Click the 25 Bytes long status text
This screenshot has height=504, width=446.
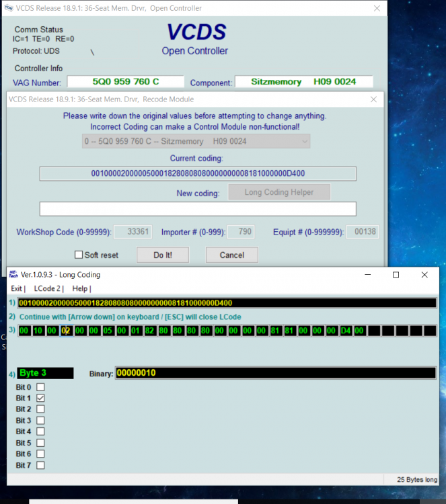416,480
